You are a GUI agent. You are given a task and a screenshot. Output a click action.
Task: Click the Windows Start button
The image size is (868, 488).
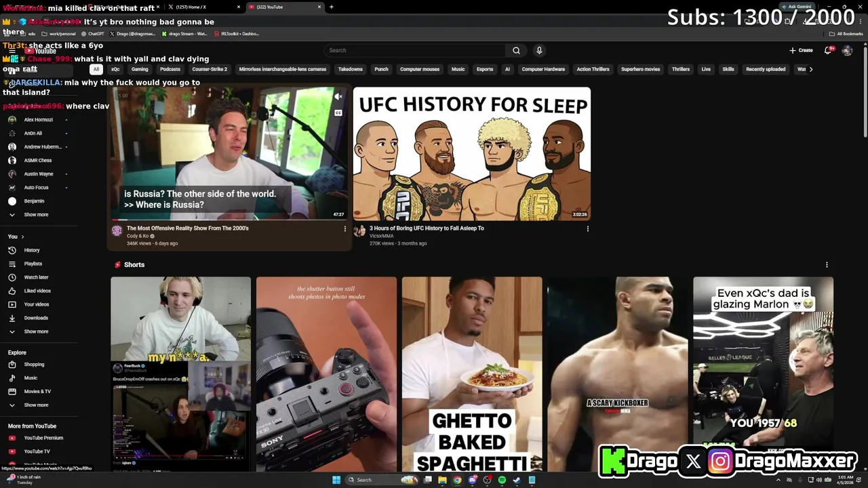coord(336,480)
